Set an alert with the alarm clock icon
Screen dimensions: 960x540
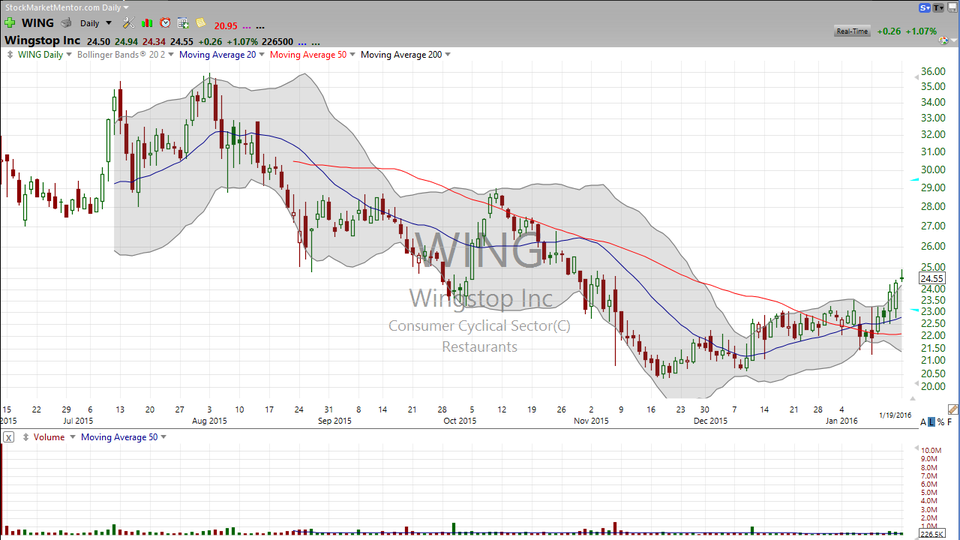click(165, 23)
